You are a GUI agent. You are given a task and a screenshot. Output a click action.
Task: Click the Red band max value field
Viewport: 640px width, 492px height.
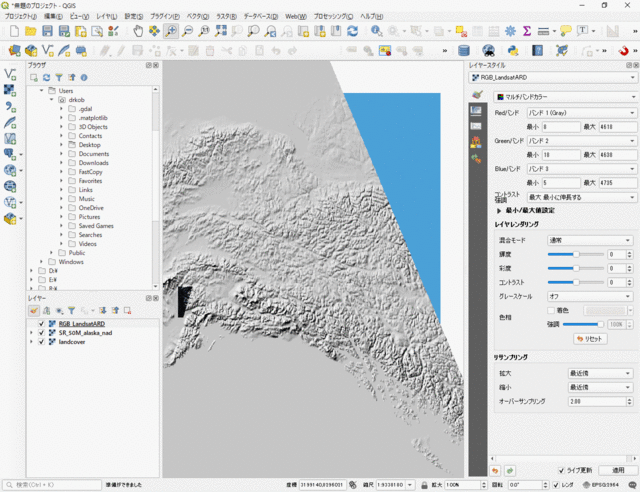618,127
